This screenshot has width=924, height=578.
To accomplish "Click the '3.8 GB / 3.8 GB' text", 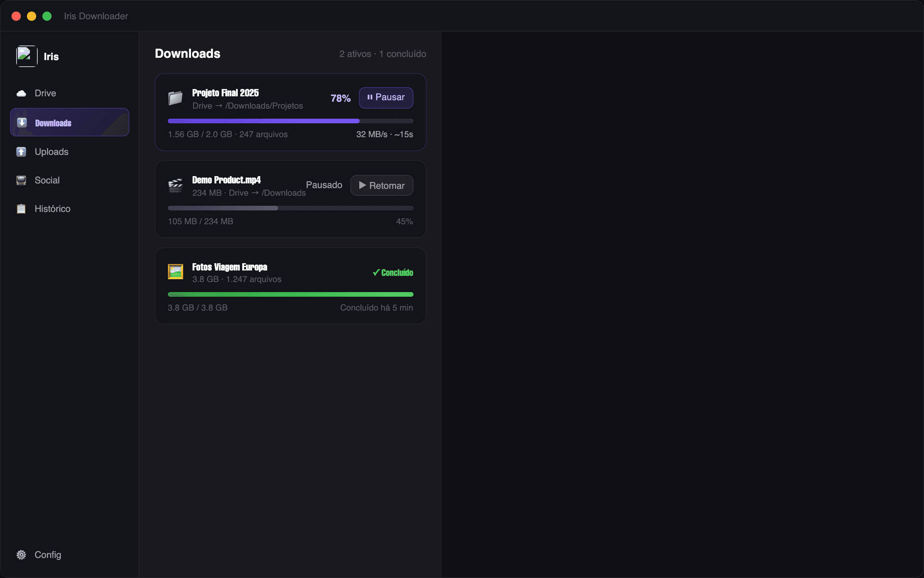I will [x=198, y=308].
